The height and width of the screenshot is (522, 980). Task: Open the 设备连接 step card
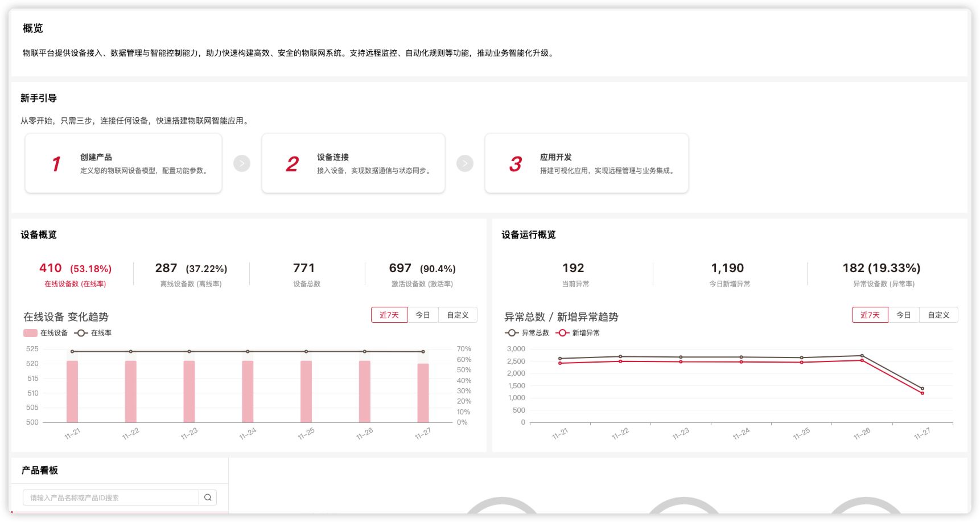coord(353,164)
